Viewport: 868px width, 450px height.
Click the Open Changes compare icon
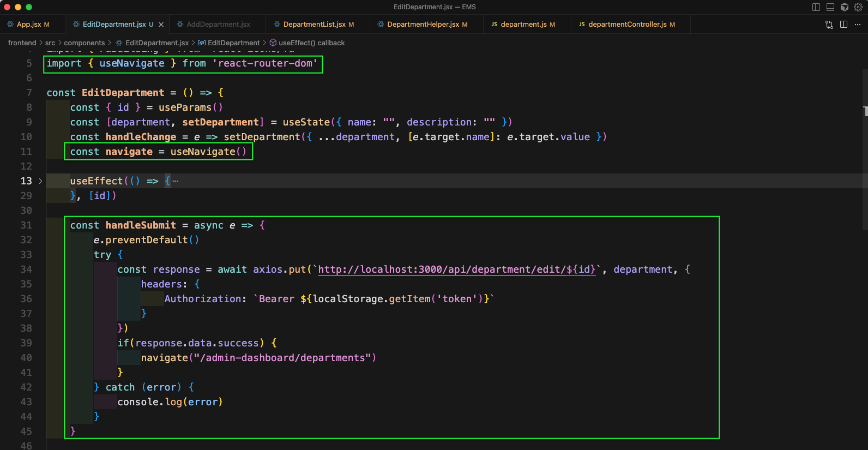829,25
